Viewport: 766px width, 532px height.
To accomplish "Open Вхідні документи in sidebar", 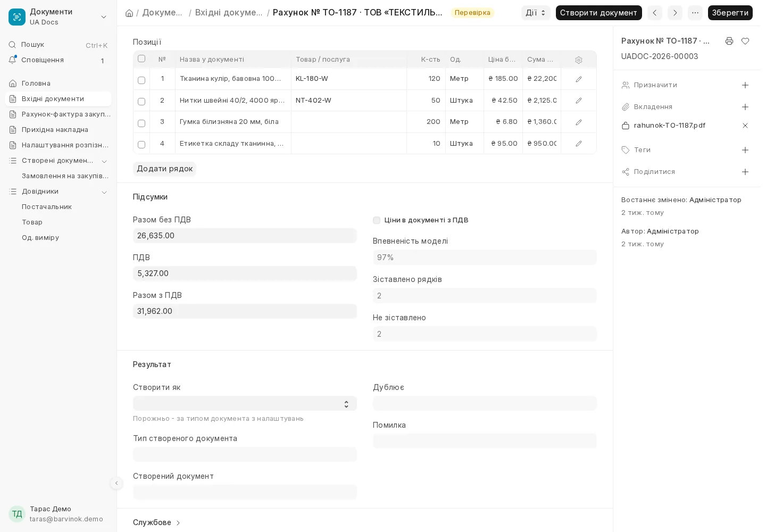I will coord(58,99).
